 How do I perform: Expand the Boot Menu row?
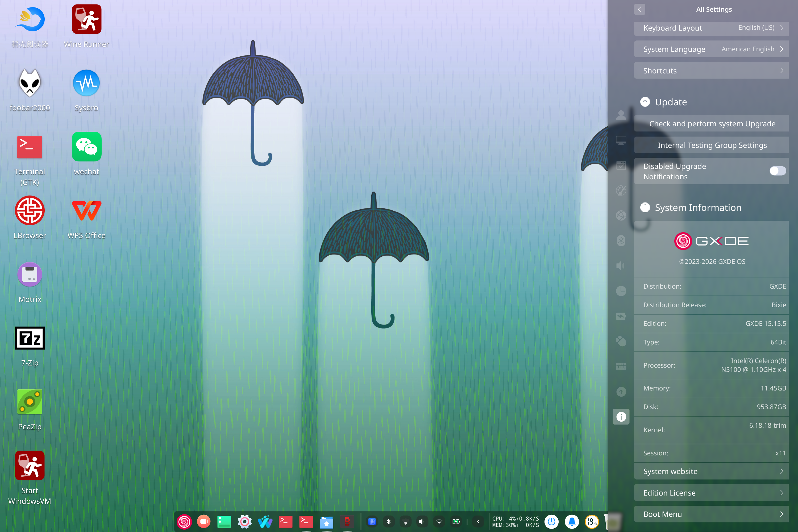click(711, 514)
